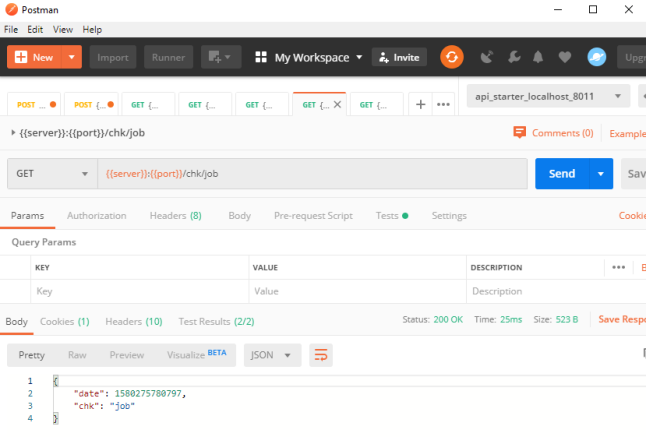Screen dimensions: 646x437
Task: Open the GET method dropdown
Action: [x=52, y=174]
